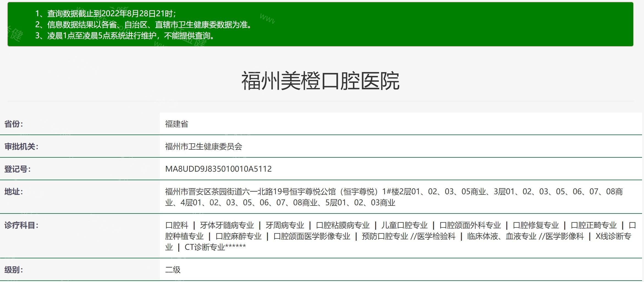Click 牙体牙髓病专业 in the subjects list
644x282 pixels.
pos(227,225)
